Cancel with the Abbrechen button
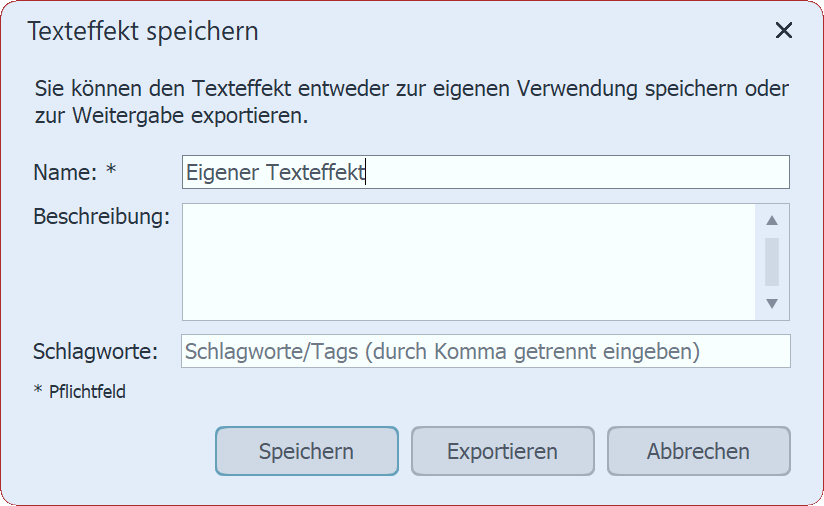The height and width of the screenshot is (506, 824). (698, 451)
